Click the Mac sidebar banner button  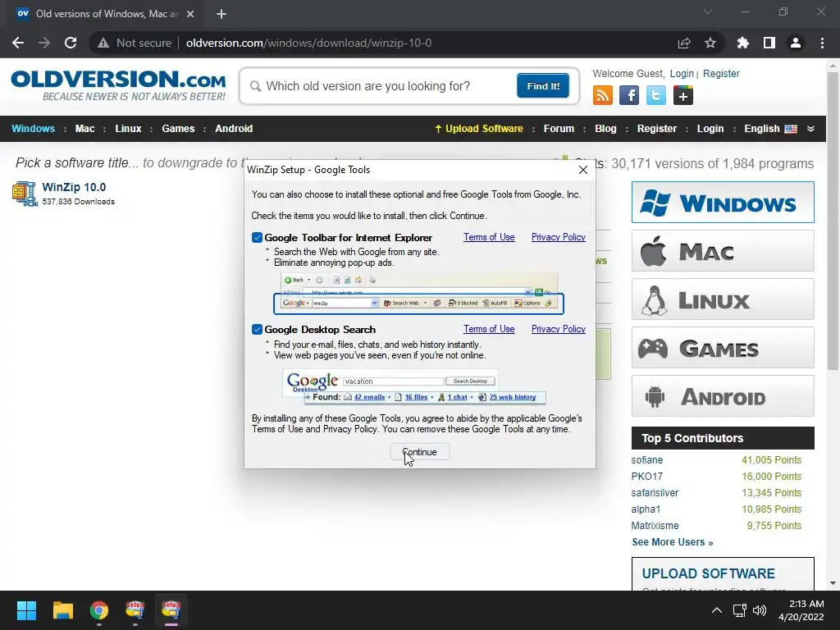pos(723,251)
